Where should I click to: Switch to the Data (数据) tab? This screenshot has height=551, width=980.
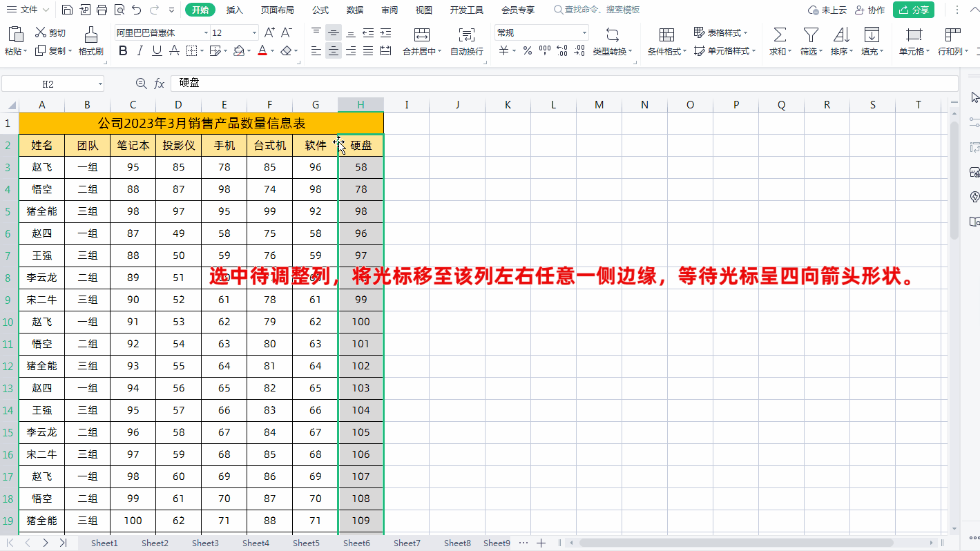pyautogui.click(x=355, y=10)
